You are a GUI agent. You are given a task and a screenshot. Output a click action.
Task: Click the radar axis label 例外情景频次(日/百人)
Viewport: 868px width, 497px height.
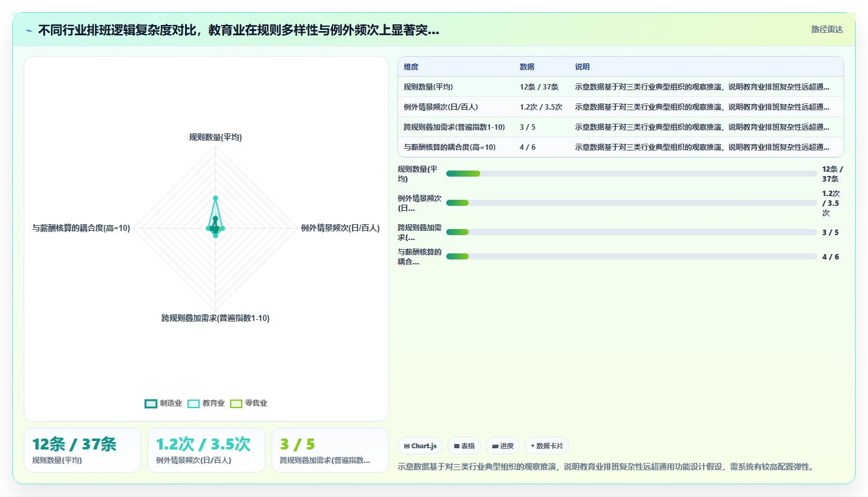pyautogui.click(x=340, y=228)
